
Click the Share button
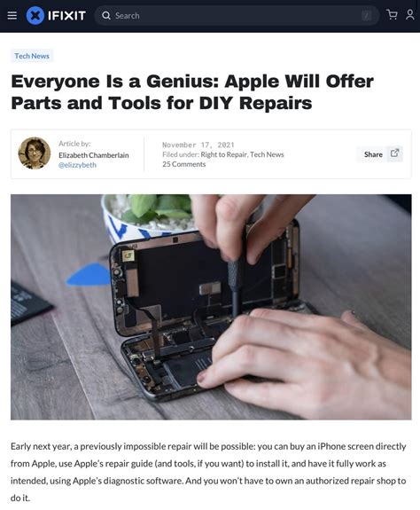(x=380, y=154)
